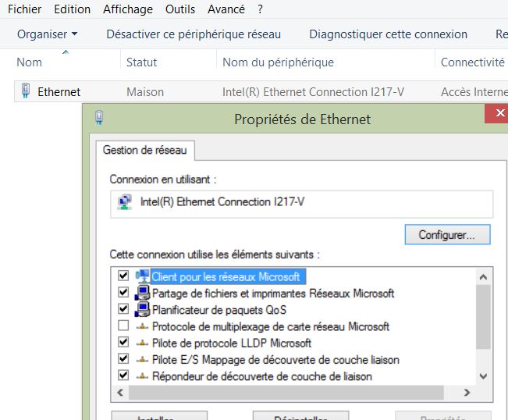Click the Nom column header
508x420 pixels.
coord(29,62)
